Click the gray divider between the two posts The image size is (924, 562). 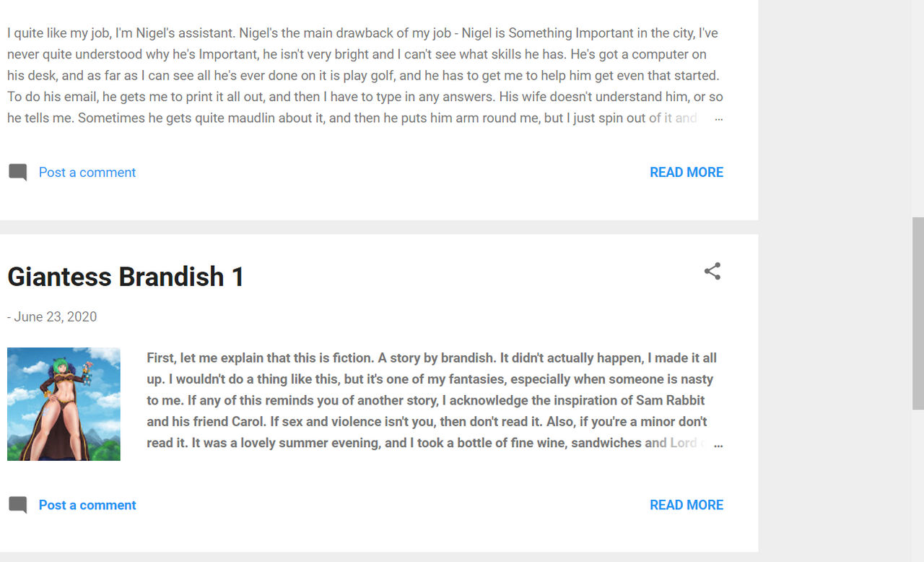point(379,227)
